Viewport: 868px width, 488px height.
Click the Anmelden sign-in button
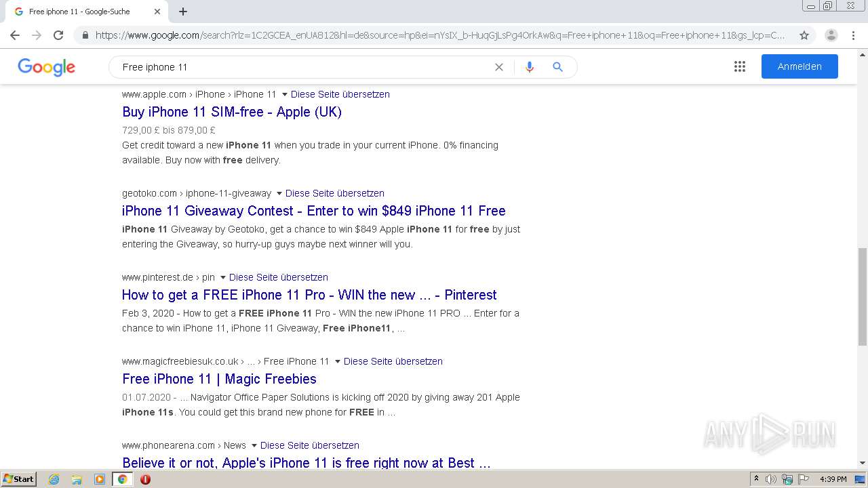[800, 66]
